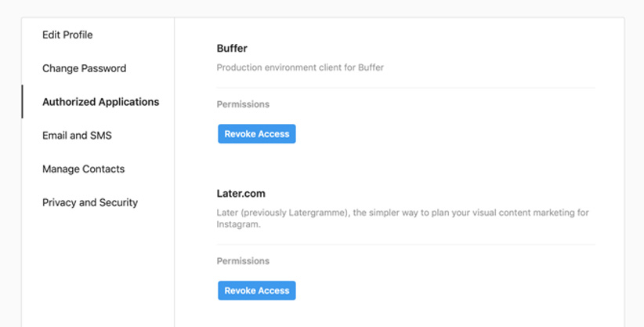Go to Change Password section
The height and width of the screenshot is (327, 644).
pyautogui.click(x=84, y=68)
